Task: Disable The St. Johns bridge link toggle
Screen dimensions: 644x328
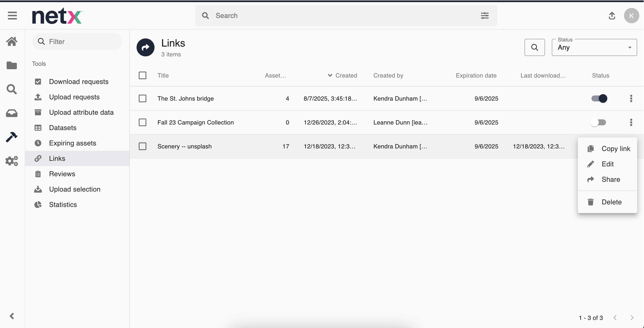Action: [x=599, y=99]
